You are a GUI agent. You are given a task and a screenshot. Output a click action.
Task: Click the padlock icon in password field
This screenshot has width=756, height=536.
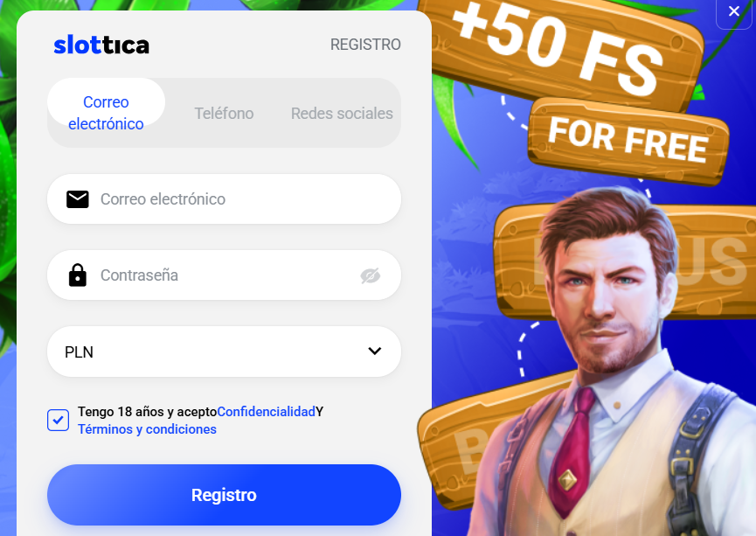pos(78,275)
